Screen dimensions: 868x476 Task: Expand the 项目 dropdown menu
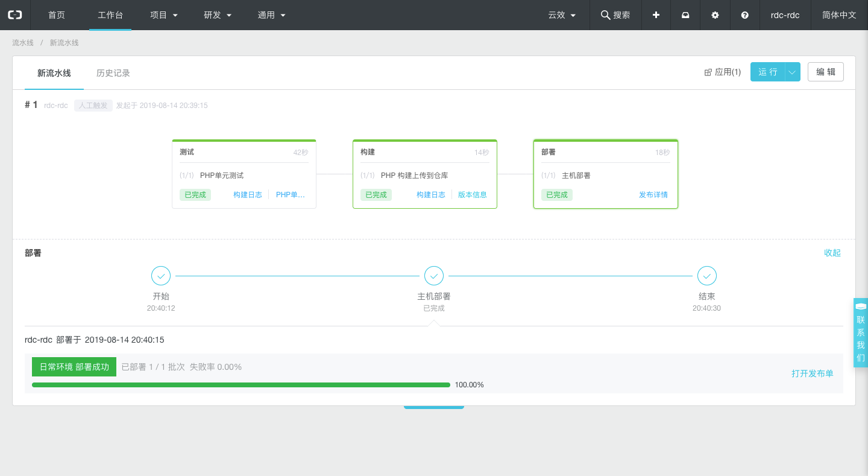164,15
